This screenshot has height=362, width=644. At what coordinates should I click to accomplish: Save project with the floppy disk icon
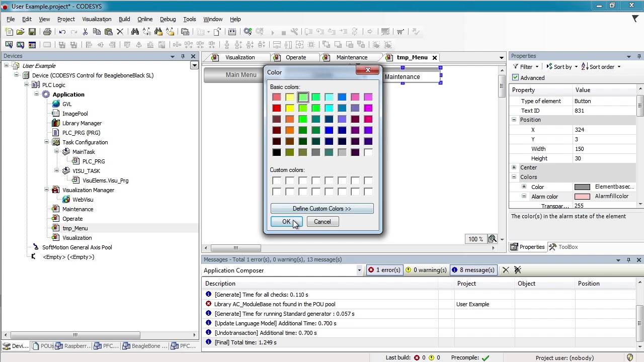[x=32, y=32]
